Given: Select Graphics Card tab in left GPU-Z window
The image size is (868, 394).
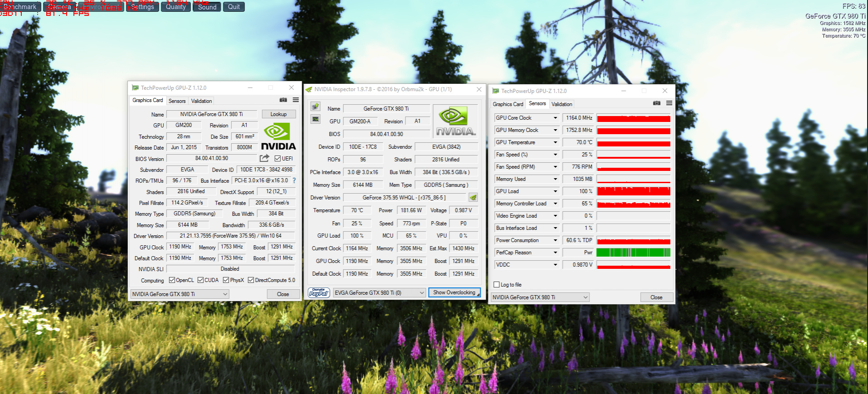Looking at the screenshot, I should coord(148,100).
